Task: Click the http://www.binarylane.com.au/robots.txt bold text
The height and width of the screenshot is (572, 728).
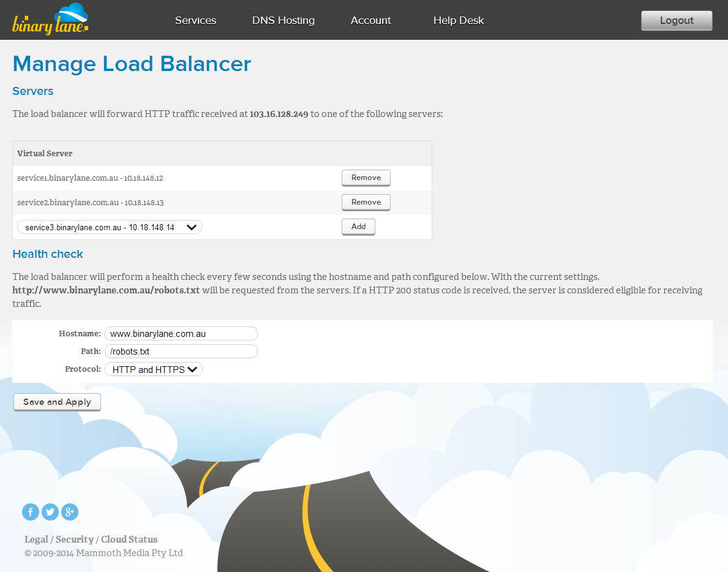Action: 106,291
